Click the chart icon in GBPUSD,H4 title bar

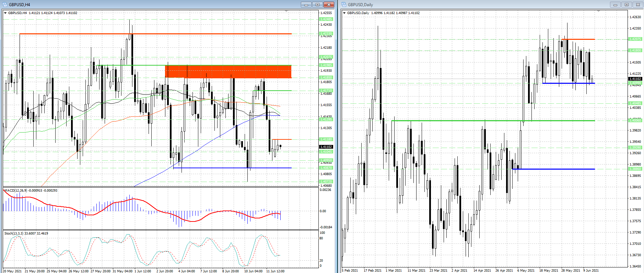point(5,4)
